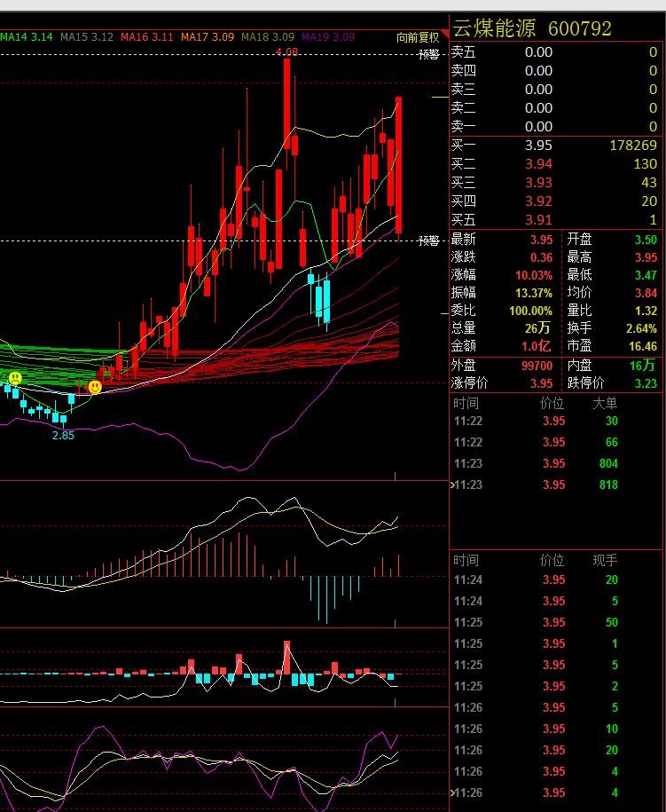Viewport: 666px width, 812px height.
Task: Click the 跌停价 value 3.23
Action: pyautogui.click(x=646, y=383)
